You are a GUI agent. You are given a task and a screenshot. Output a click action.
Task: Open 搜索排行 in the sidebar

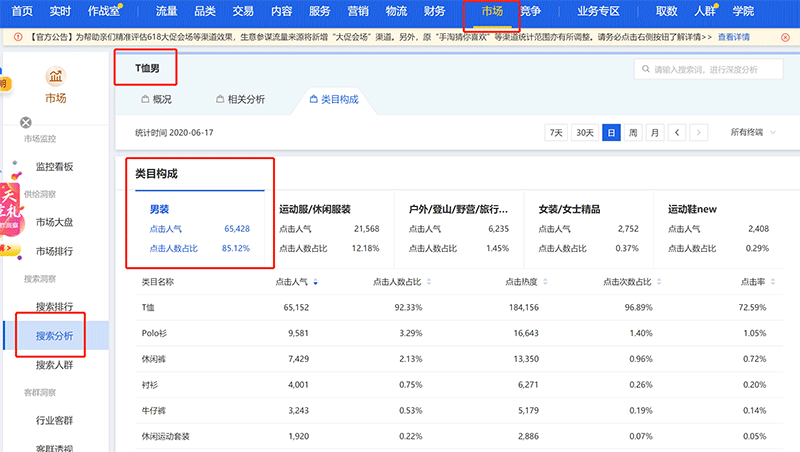coord(54,306)
